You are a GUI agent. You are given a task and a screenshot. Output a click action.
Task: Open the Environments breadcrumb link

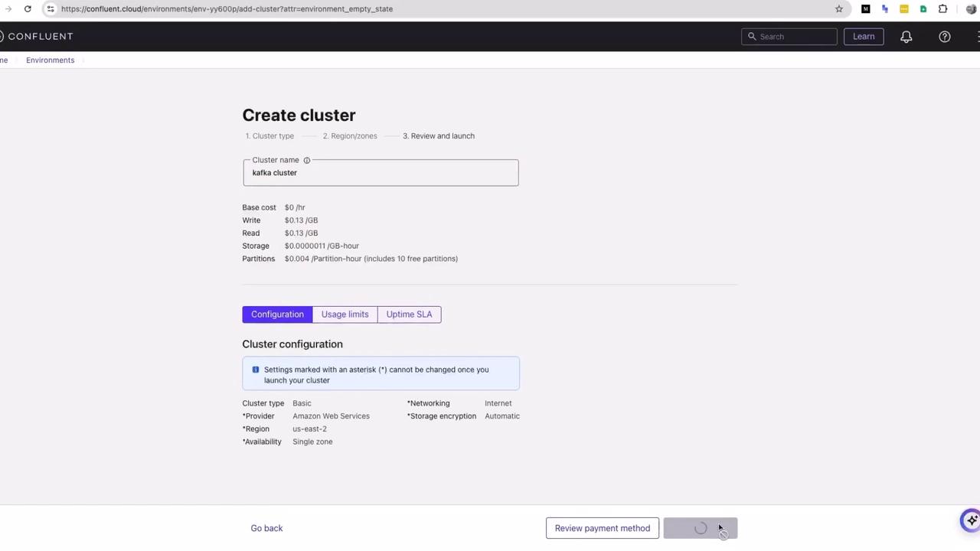click(x=50, y=60)
